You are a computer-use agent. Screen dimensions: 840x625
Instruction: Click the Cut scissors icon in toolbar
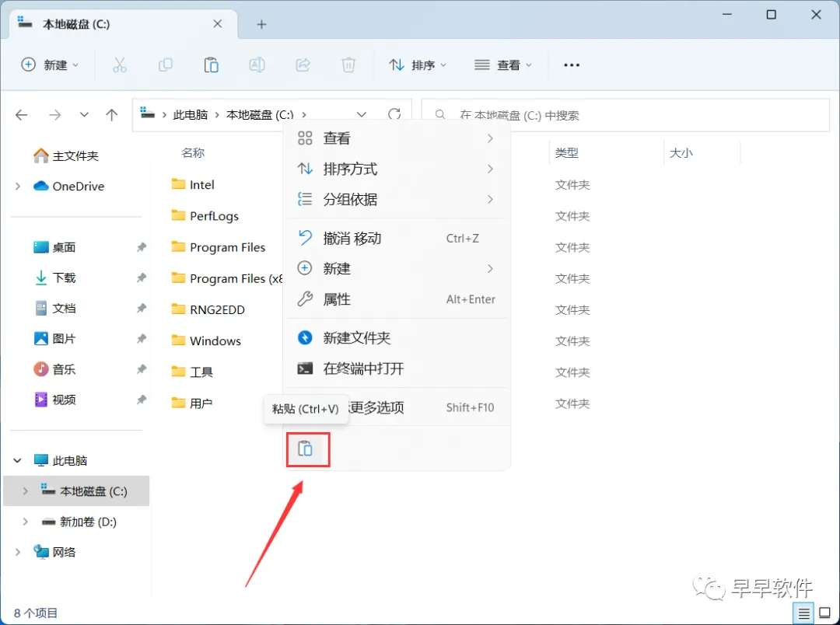point(120,65)
